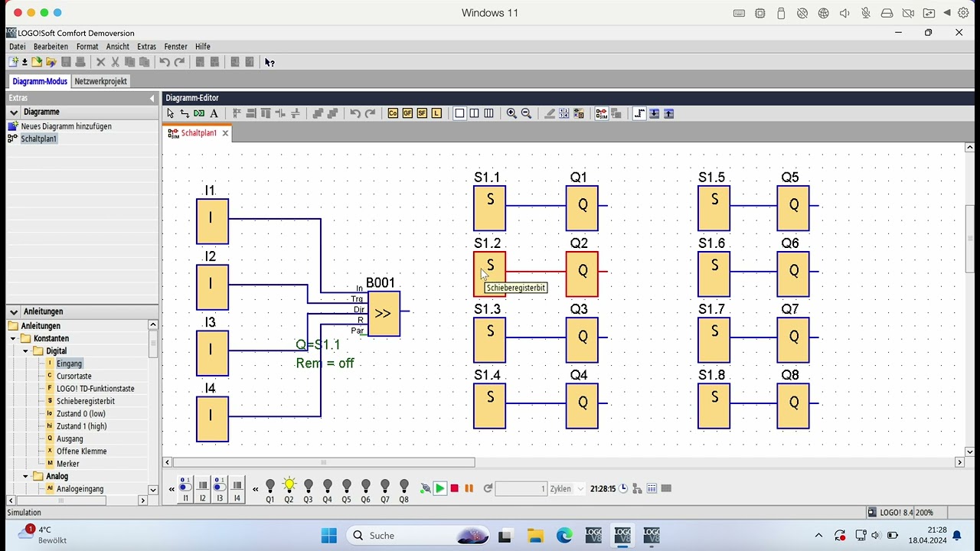The image size is (980, 551).
Task: Select Ausgang in the constants tree
Action: [x=70, y=439]
